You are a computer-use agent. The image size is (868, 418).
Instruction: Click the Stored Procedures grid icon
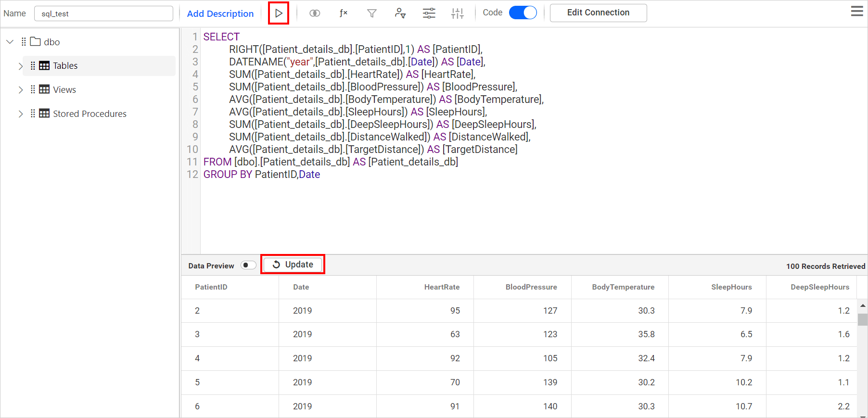[x=44, y=114]
